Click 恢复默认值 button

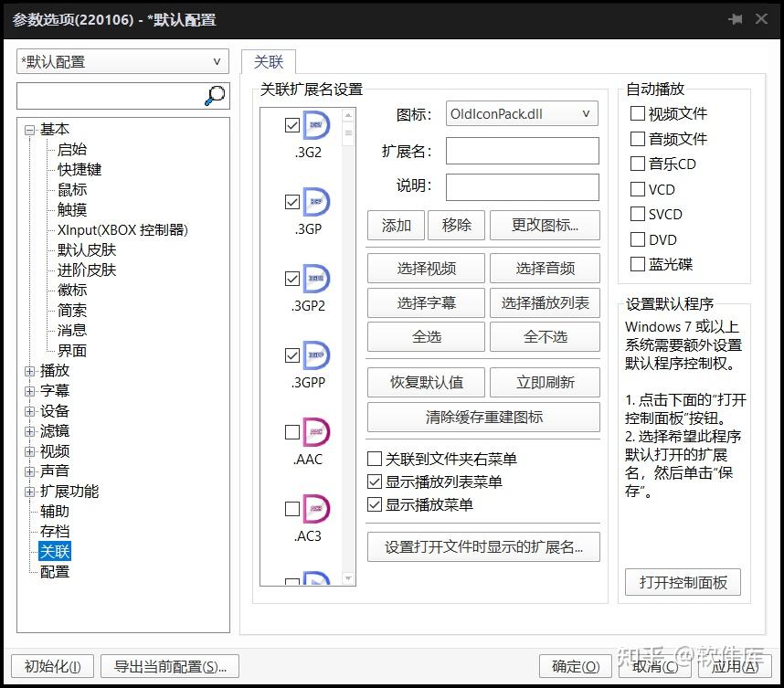(426, 383)
